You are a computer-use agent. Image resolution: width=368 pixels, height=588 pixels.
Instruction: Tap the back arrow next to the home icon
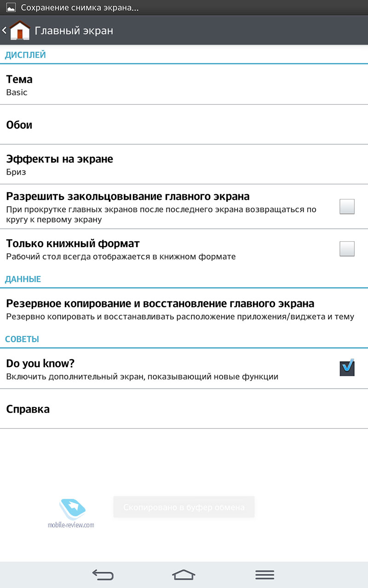point(4,30)
